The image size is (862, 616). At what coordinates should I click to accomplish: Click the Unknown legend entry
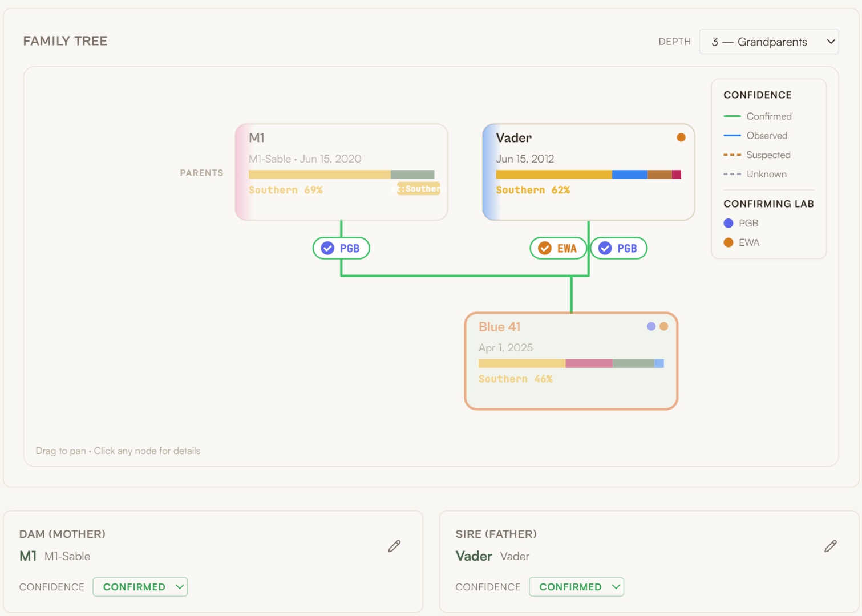pyautogui.click(x=755, y=175)
